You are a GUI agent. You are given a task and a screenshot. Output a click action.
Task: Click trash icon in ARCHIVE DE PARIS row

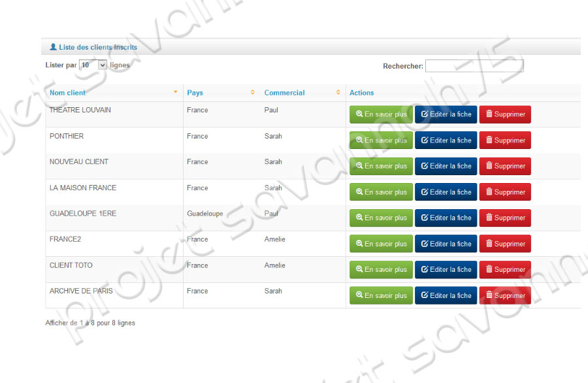point(489,295)
